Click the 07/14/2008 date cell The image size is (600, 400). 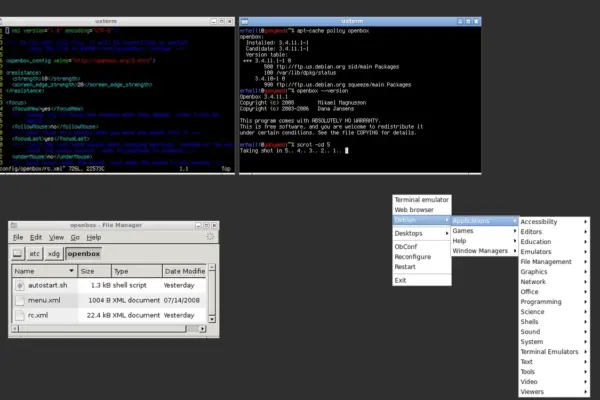[x=181, y=300]
